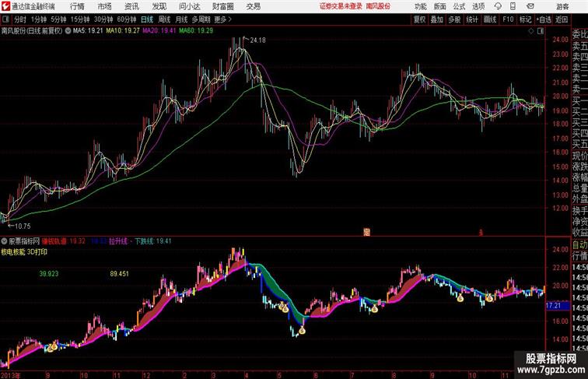Click the money bag signal icon at the May low
Viewport: 588px width, 379px height.
(x=302, y=330)
